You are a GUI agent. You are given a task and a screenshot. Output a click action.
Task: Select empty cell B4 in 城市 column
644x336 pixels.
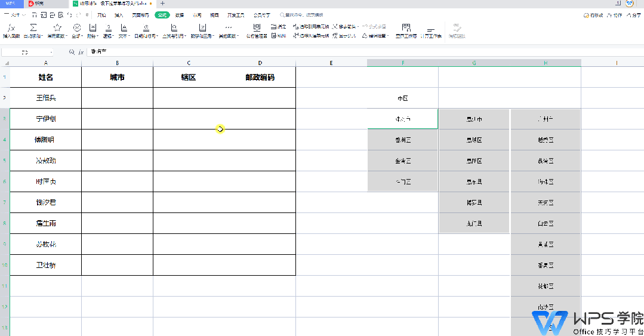[x=117, y=140]
